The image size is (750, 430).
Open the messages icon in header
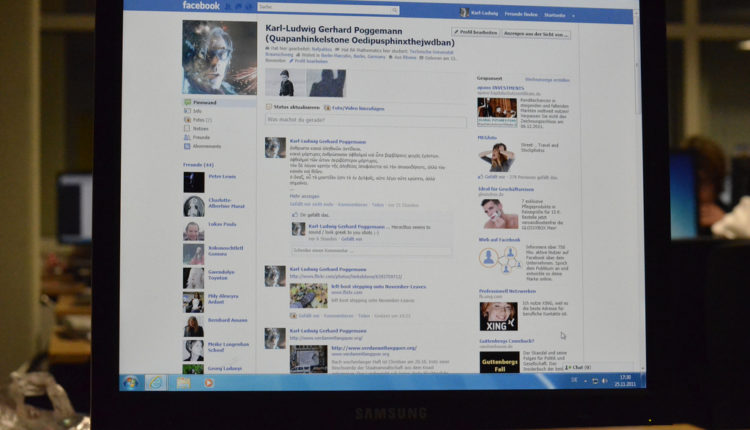click(238, 7)
